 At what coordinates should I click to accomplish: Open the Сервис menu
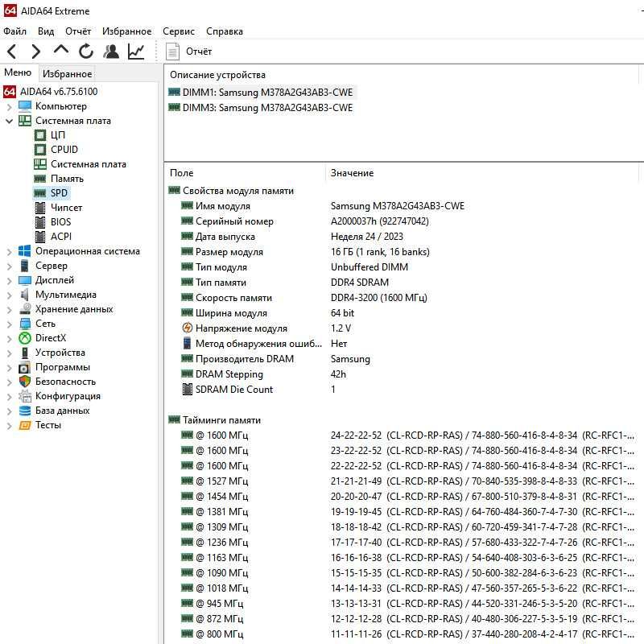click(179, 31)
